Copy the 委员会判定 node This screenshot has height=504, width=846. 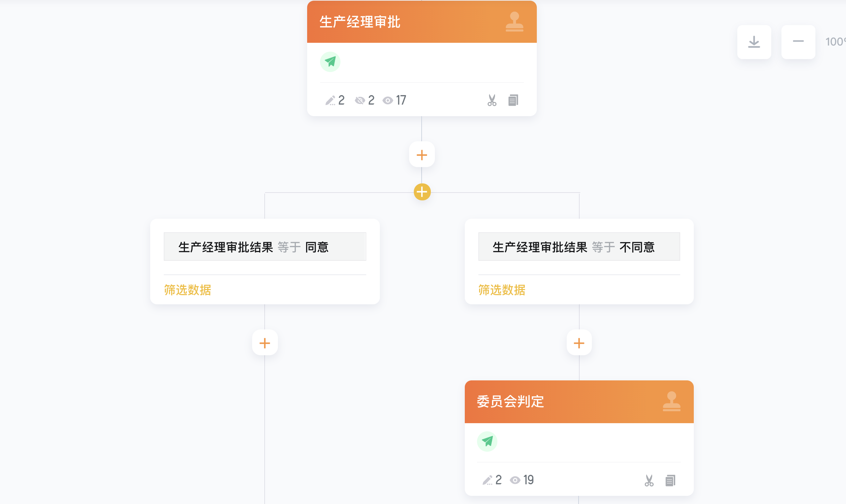pos(670,480)
